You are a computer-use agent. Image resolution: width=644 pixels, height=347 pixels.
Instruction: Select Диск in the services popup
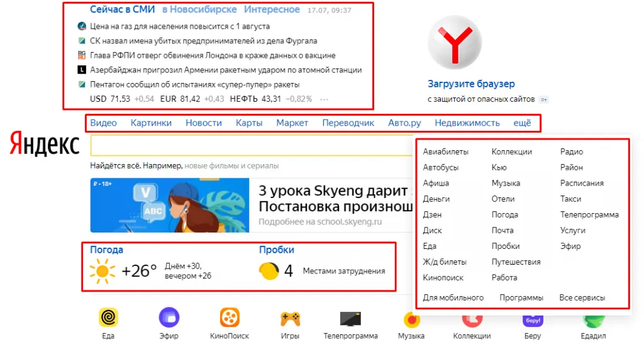(x=433, y=230)
